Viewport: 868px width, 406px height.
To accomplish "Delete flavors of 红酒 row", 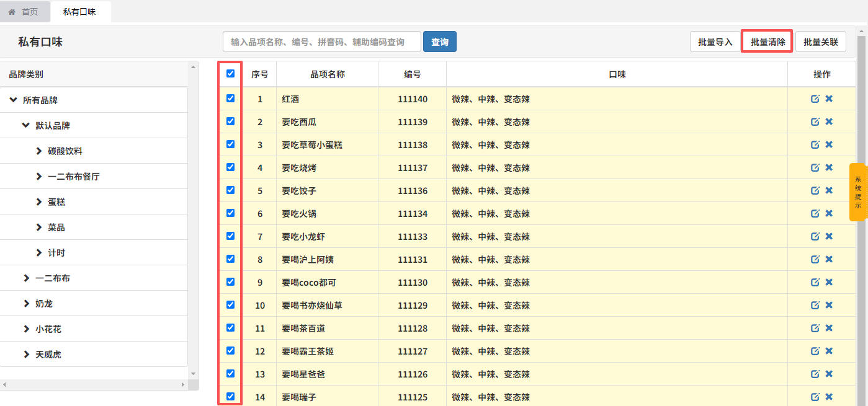I will tap(829, 99).
